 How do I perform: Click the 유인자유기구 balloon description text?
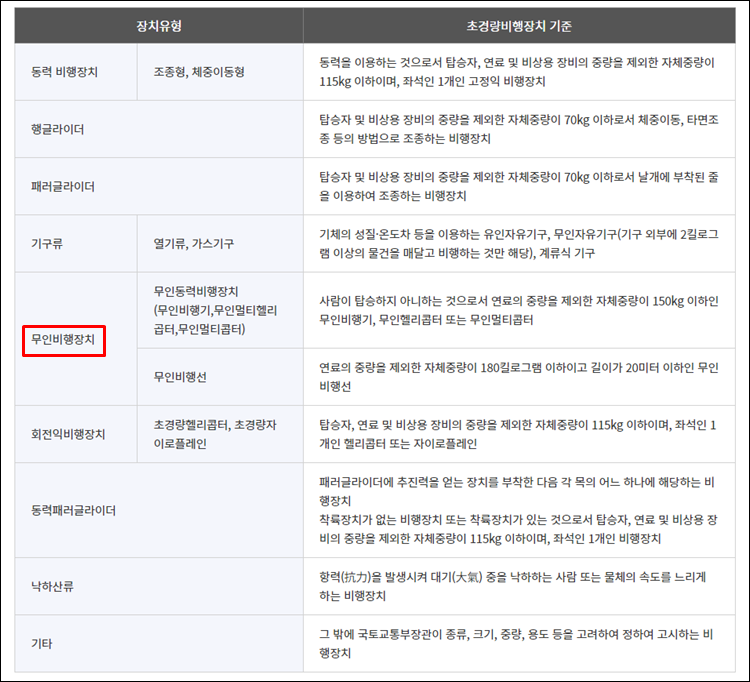click(x=519, y=243)
